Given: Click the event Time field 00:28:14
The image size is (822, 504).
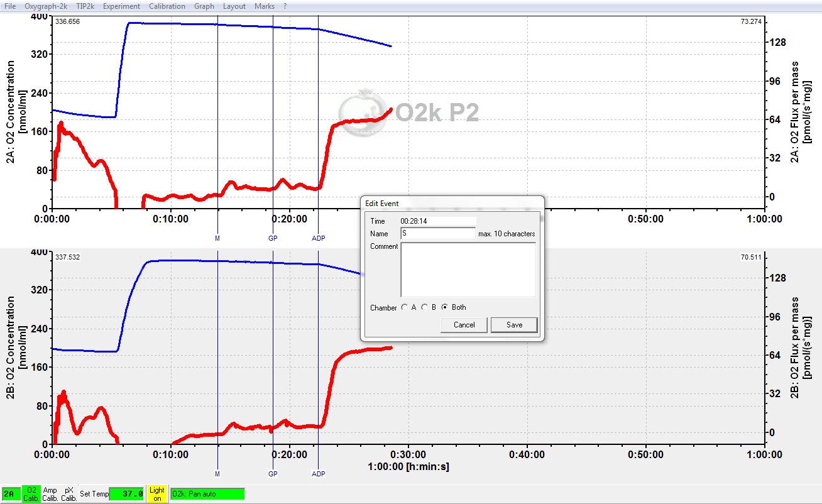Looking at the screenshot, I should pyautogui.click(x=438, y=221).
